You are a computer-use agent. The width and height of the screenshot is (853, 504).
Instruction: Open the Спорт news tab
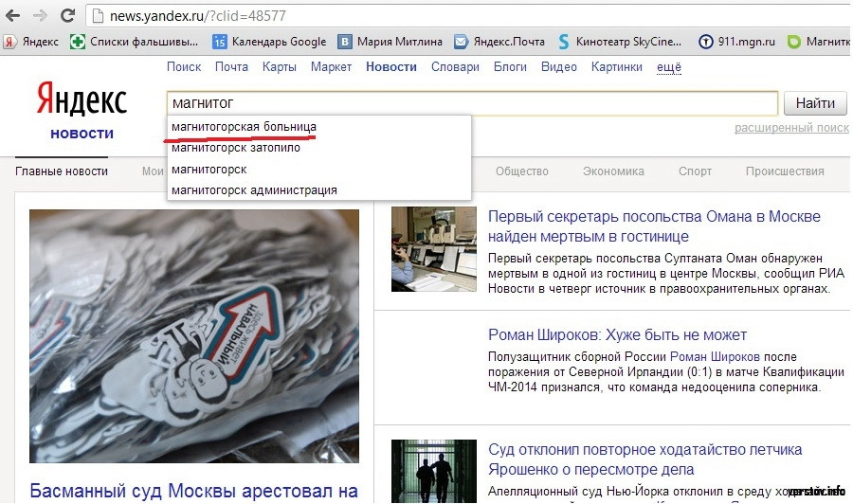pyautogui.click(x=695, y=171)
